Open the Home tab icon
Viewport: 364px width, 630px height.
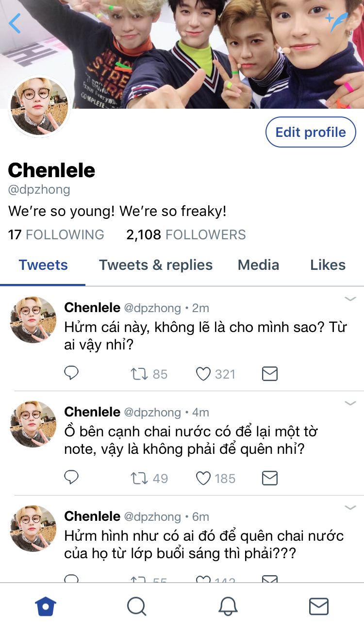46,606
